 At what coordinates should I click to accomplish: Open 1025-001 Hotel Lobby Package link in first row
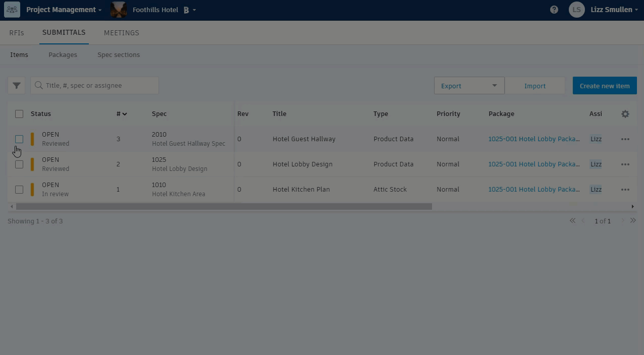pyautogui.click(x=534, y=139)
